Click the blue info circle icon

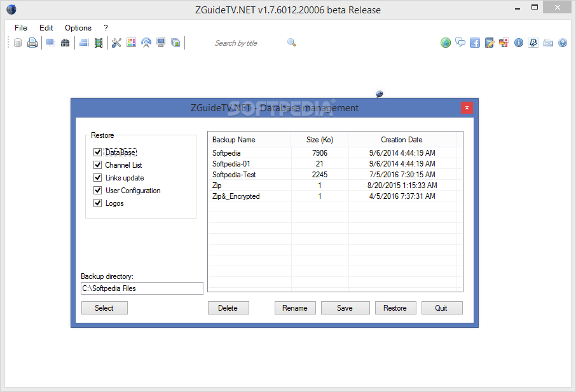[519, 43]
